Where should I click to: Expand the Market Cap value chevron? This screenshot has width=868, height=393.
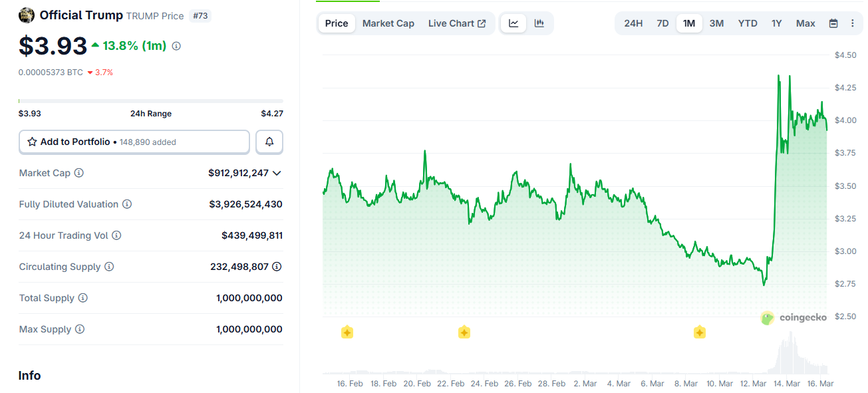278,173
